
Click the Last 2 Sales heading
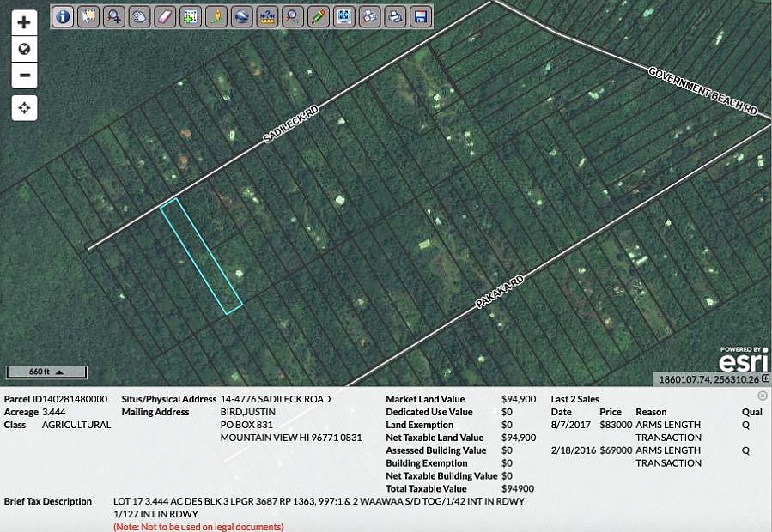pos(575,399)
